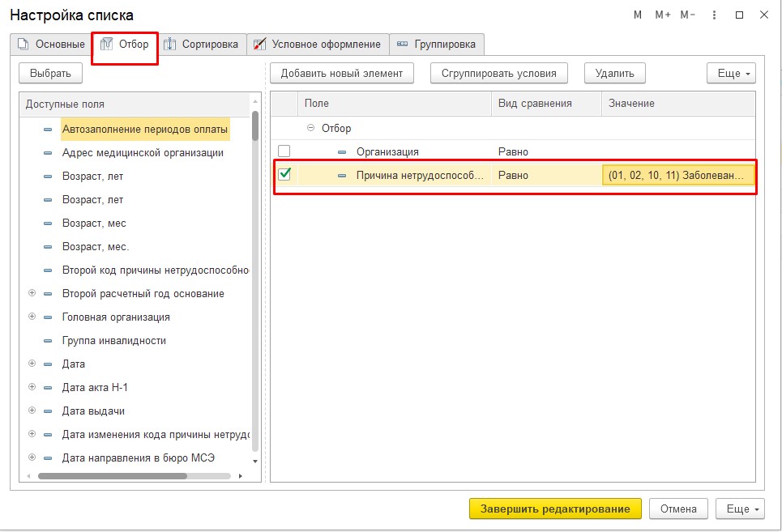Click the Равно cell for Организация

pos(546,152)
